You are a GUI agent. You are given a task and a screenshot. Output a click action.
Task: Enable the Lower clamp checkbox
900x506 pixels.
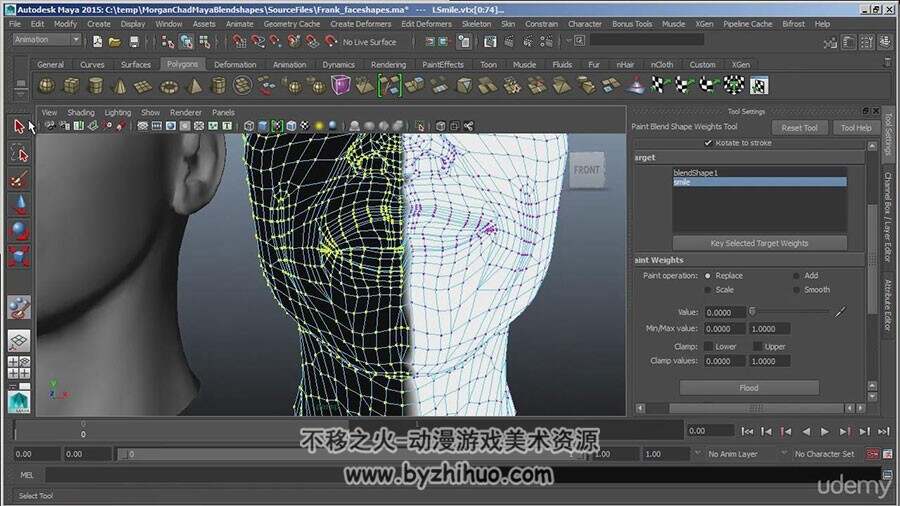click(x=708, y=347)
